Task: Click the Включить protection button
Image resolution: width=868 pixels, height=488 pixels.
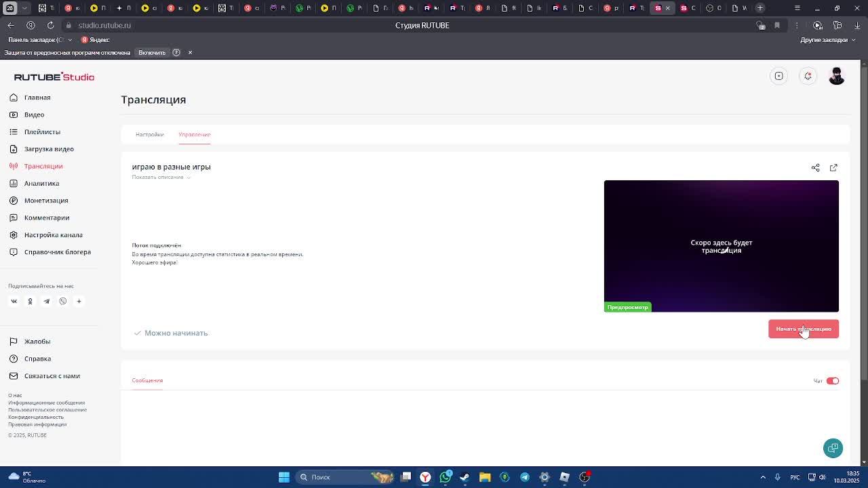Action: [x=152, y=53]
